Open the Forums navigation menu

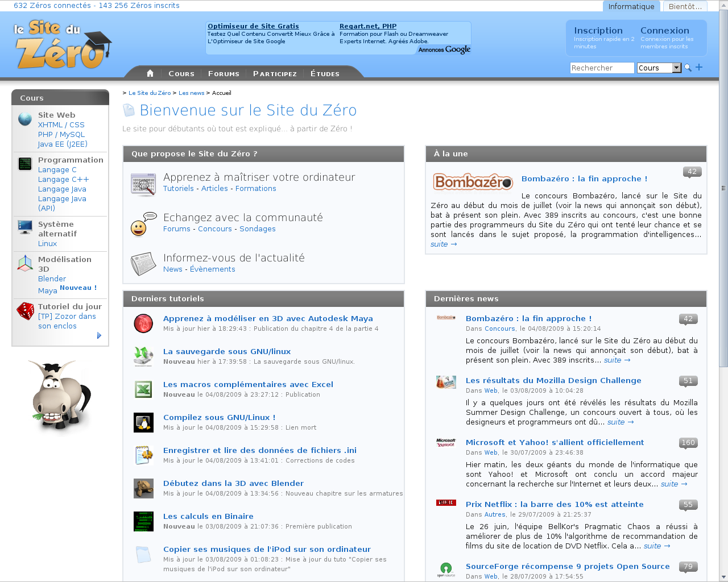coord(224,74)
